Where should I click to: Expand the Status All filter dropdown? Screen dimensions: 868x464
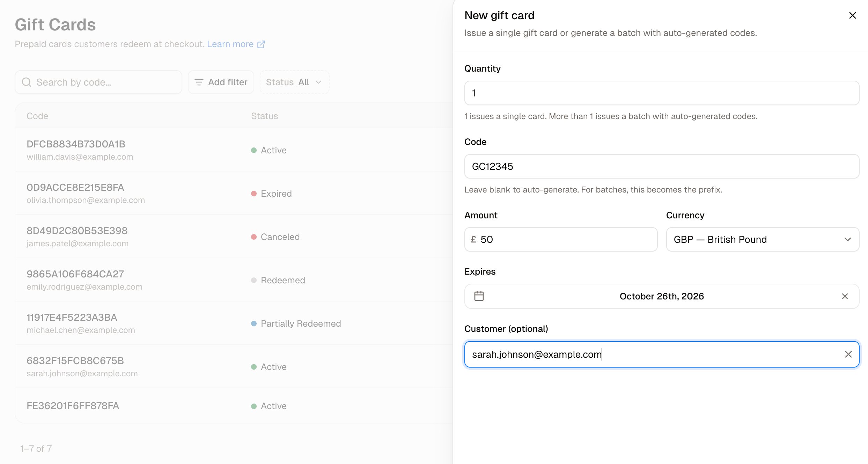tap(294, 82)
